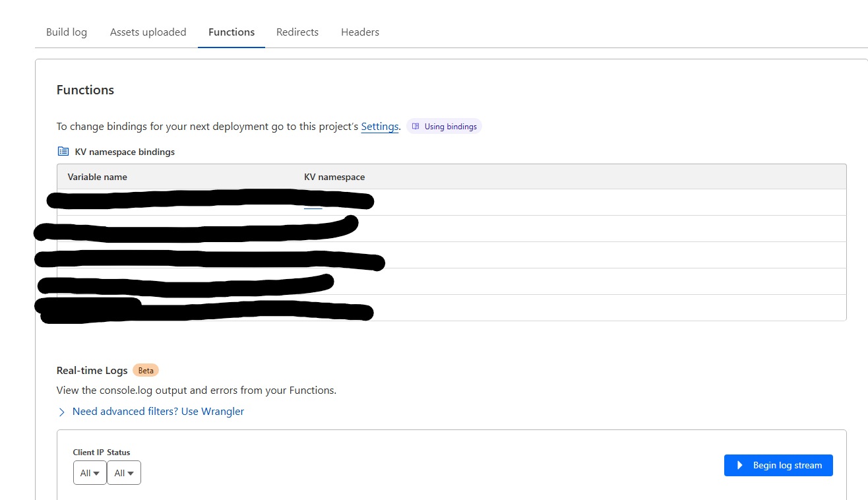Click the Status filter label
Screen dimensions: 868x500
[119, 453]
